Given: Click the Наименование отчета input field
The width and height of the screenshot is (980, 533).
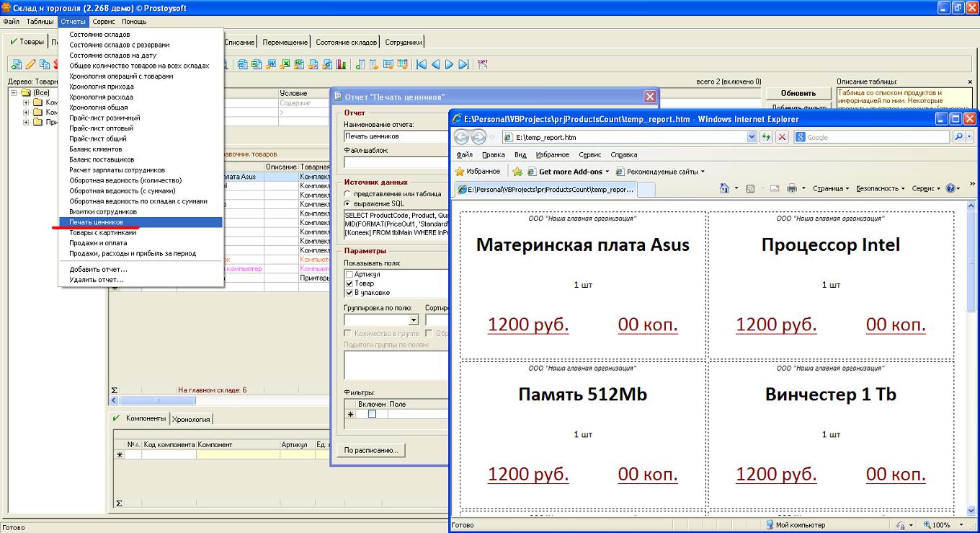Looking at the screenshot, I should (395, 136).
